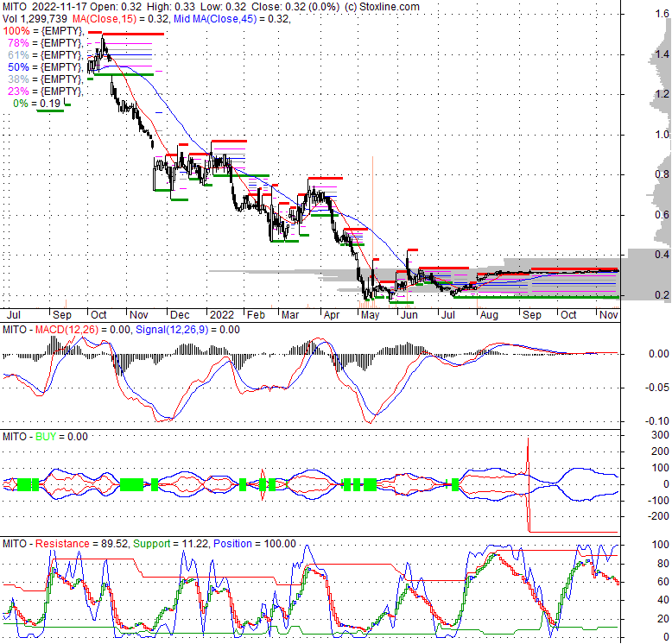The image size is (672, 644).
Task: Select the Resistance = 89.52 label
Action: click(x=81, y=544)
